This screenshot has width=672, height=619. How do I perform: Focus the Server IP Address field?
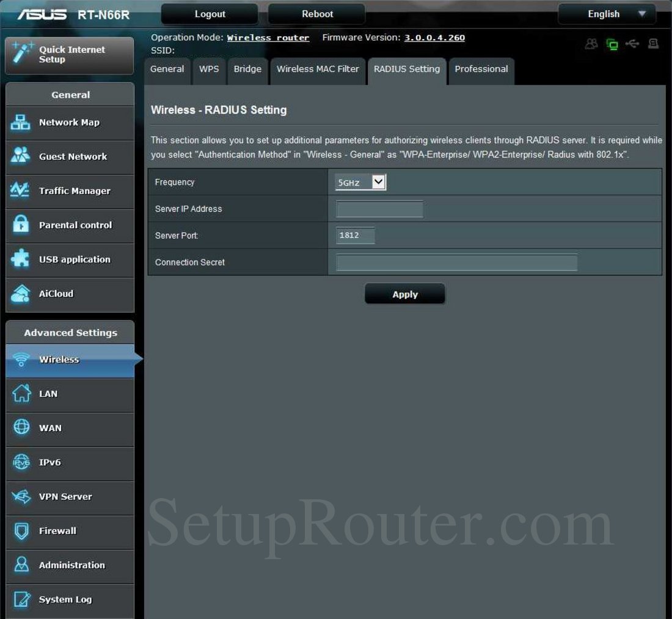click(x=379, y=209)
